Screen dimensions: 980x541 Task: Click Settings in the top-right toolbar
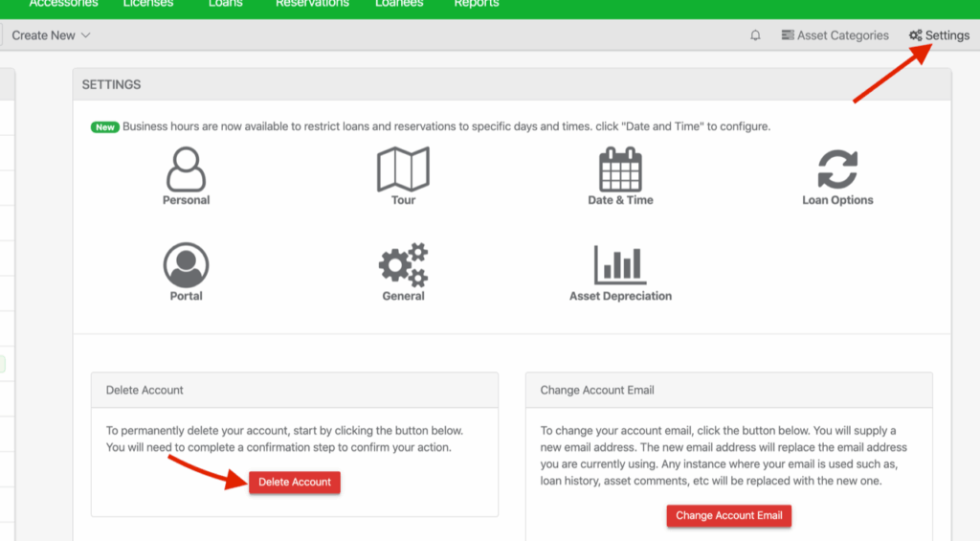point(939,35)
